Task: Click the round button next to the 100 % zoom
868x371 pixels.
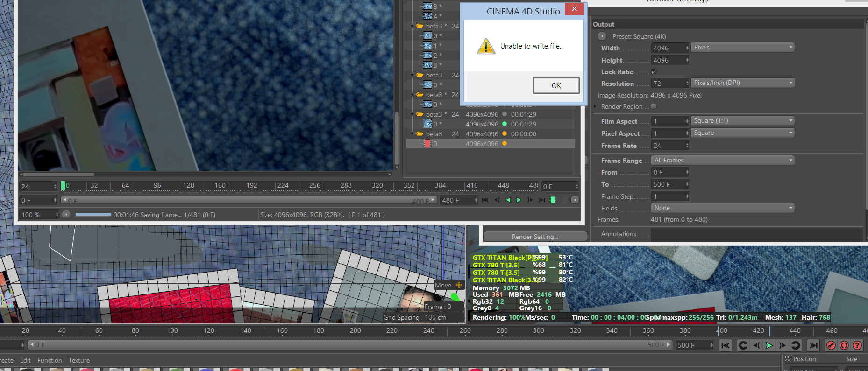Action: click(x=66, y=214)
